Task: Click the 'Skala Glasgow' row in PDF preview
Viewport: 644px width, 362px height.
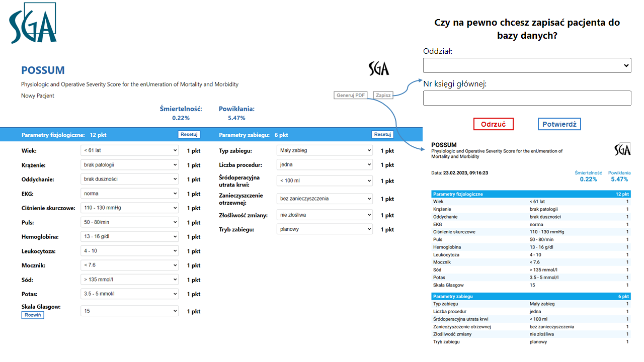Action: pyautogui.click(x=531, y=285)
